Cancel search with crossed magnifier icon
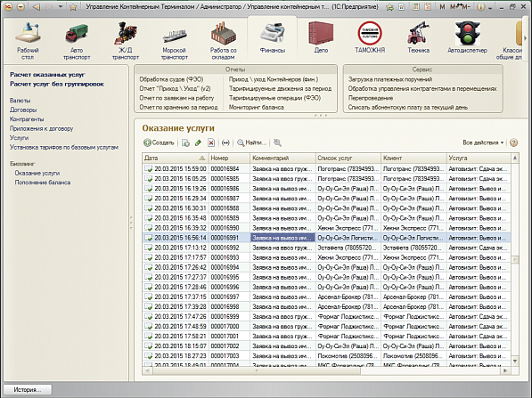The width and height of the screenshot is (532, 398). point(277,143)
